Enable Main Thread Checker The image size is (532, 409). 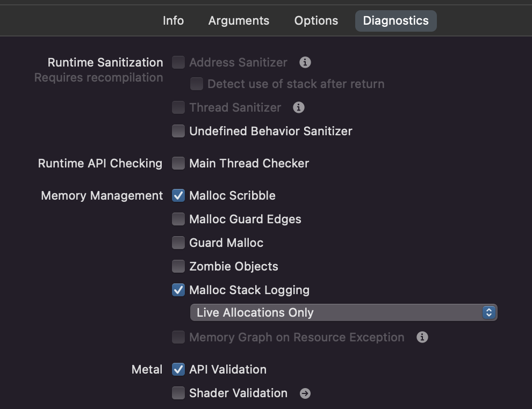pyautogui.click(x=178, y=163)
